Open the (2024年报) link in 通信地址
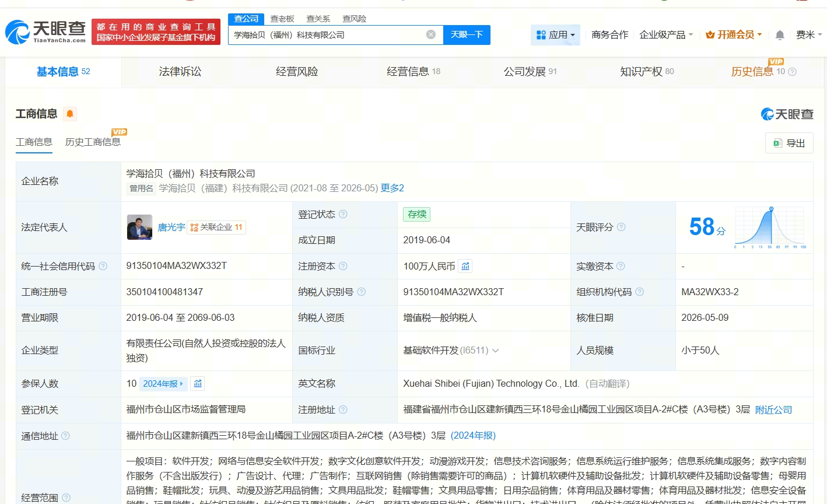The height and width of the screenshot is (504, 827). (473, 436)
